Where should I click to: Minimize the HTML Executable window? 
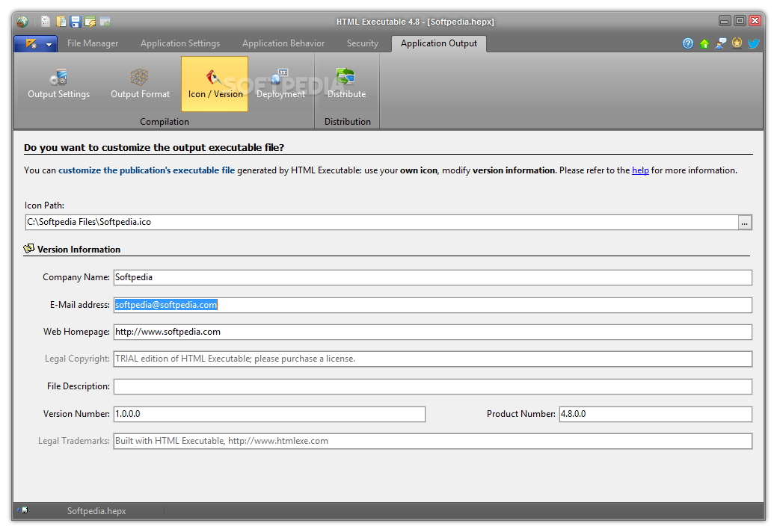click(x=725, y=21)
